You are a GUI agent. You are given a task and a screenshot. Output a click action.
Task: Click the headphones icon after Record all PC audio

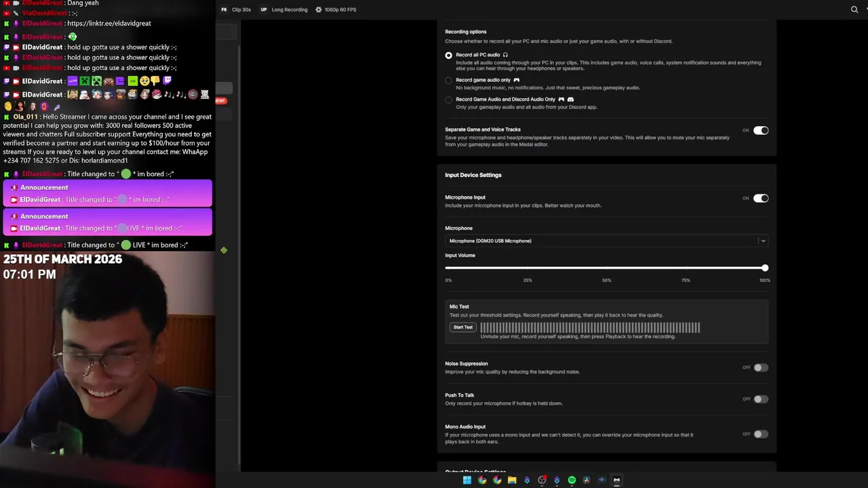pos(505,55)
